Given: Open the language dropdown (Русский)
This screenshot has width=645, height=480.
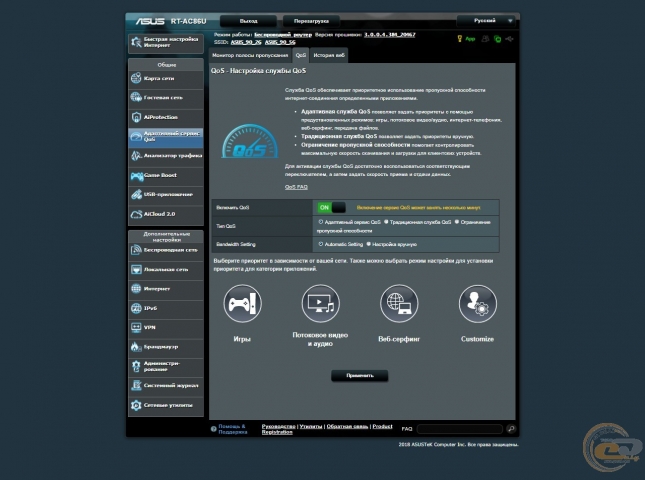Looking at the screenshot, I should point(486,21).
